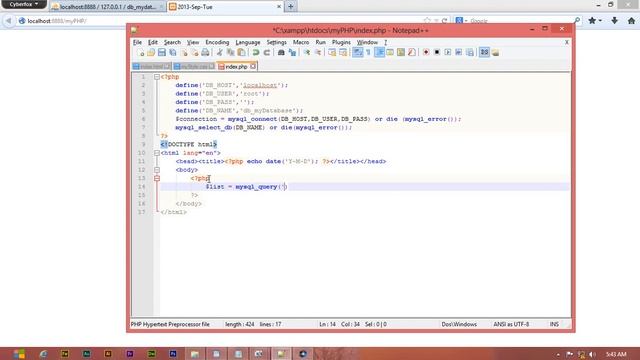Toggle the highlighted toolbar button after the macro icons
Image resolution: width=640 pixels, height=360 pixels.
click(484, 53)
